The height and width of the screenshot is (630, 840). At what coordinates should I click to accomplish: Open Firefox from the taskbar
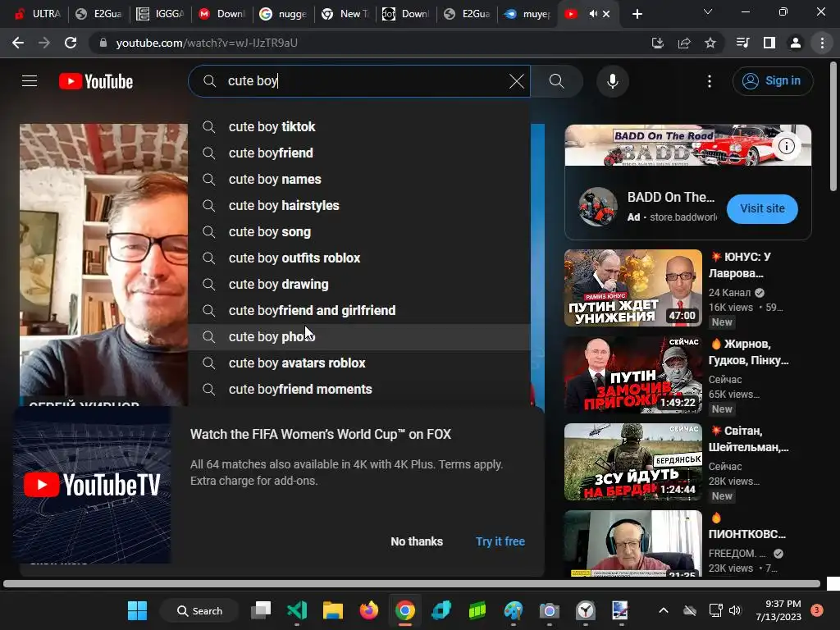(368, 610)
